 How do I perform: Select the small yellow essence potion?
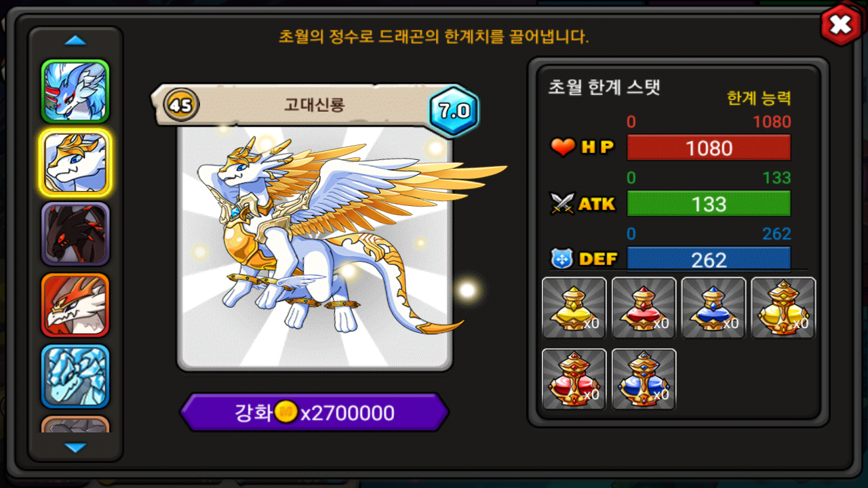(x=574, y=308)
